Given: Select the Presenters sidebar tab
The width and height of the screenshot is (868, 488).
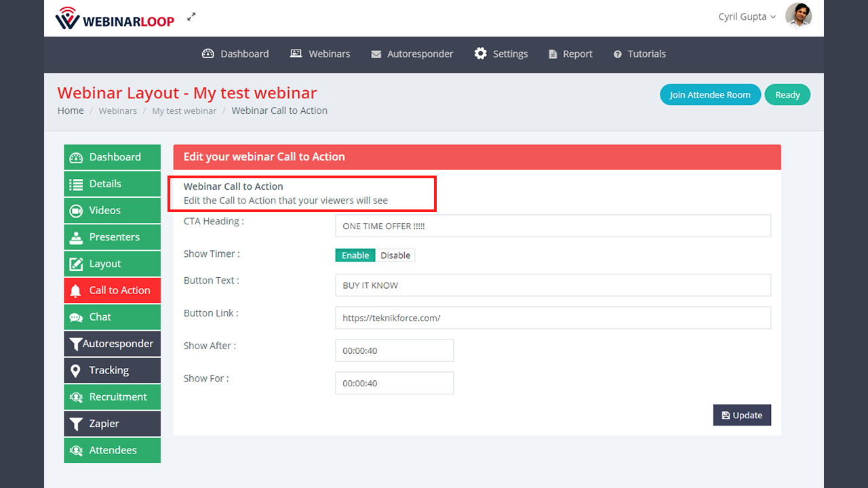Looking at the screenshot, I should (x=113, y=237).
